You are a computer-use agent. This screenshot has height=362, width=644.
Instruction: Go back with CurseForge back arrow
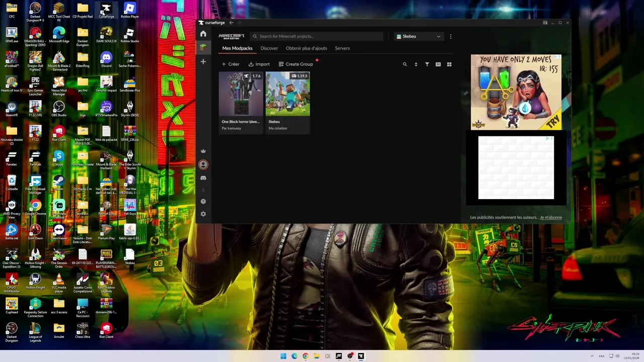point(231,23)
